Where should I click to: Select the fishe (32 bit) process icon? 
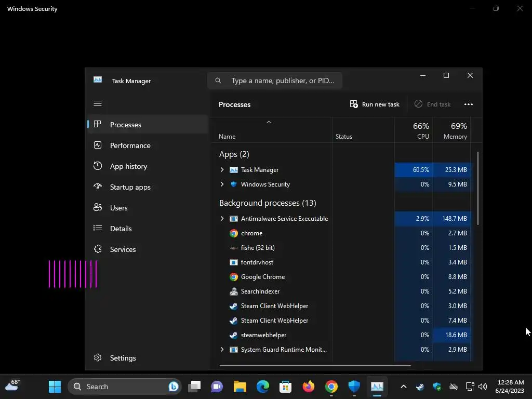click(234, 248)
